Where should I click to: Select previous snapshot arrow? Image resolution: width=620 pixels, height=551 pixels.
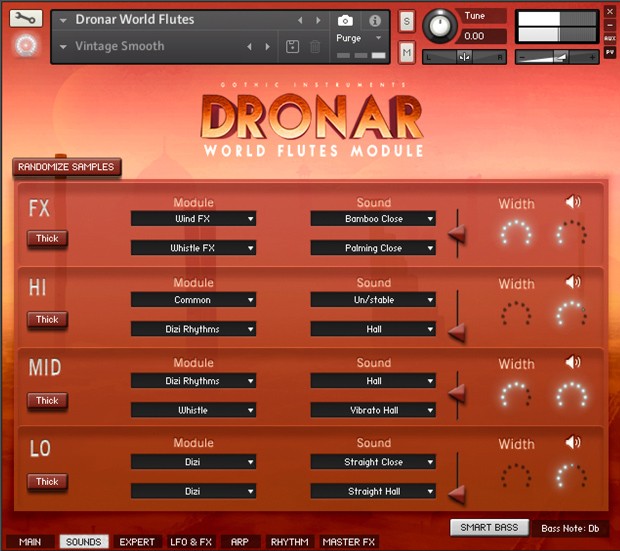coord(250,47)
